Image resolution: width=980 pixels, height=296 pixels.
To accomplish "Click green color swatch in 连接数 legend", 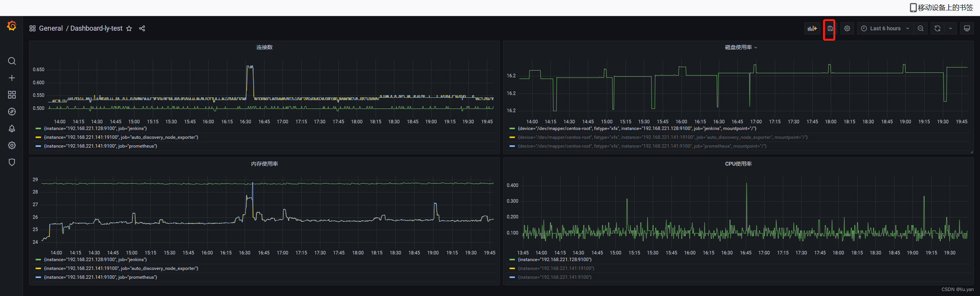I will [38, 128].
